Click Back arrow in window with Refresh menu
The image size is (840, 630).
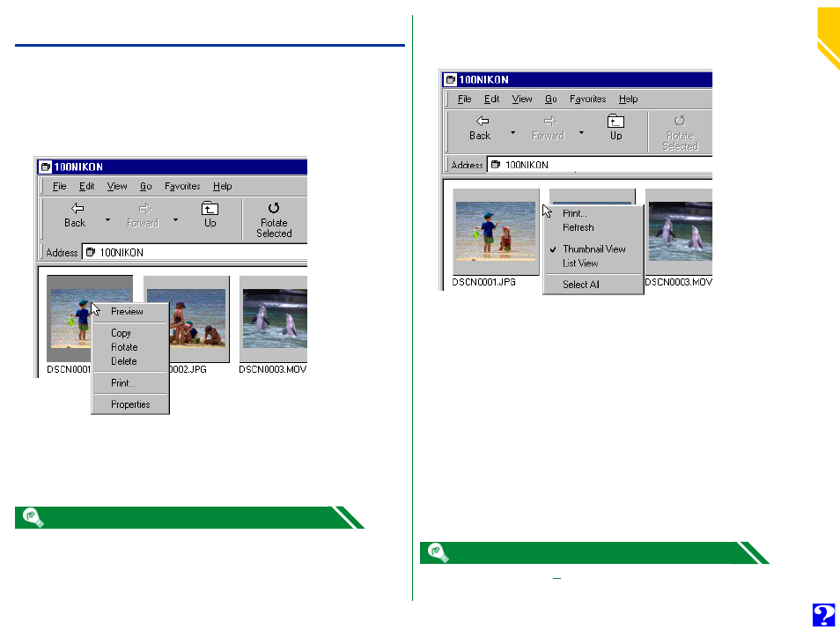(x=483, y=122)
